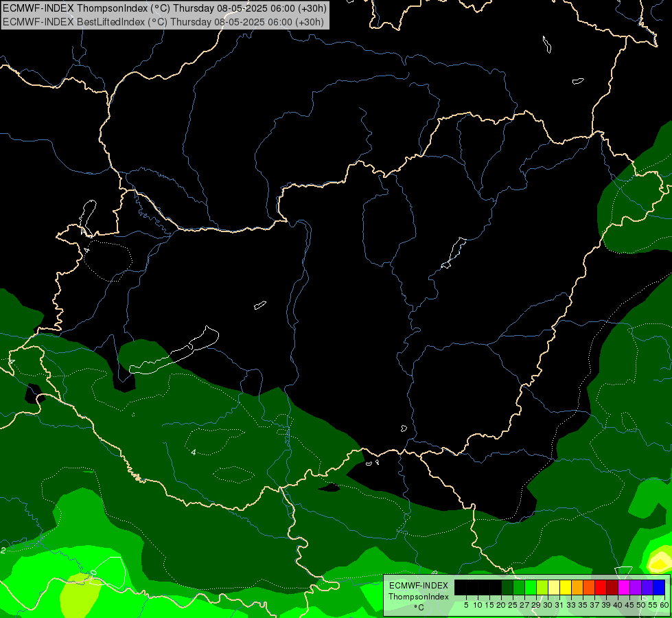
Task: Click the bright green 27–29 legend swatch
Action: [531, 587]
